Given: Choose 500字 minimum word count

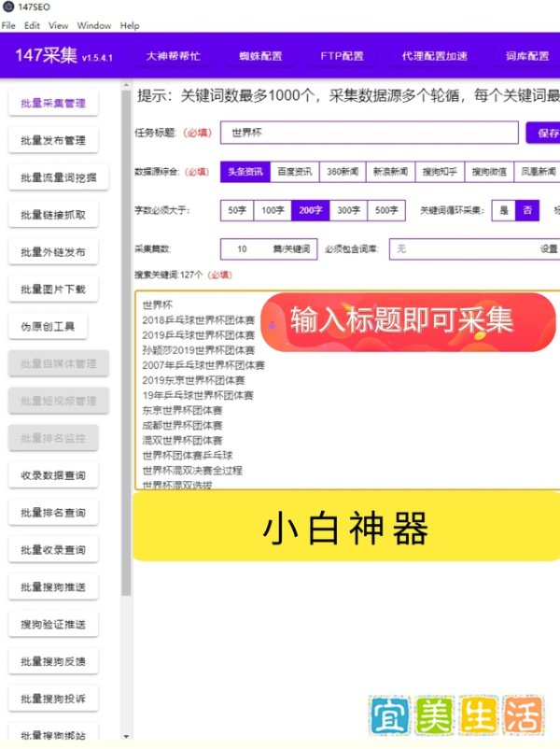Looking at the screenshot, I should point(386,210).
